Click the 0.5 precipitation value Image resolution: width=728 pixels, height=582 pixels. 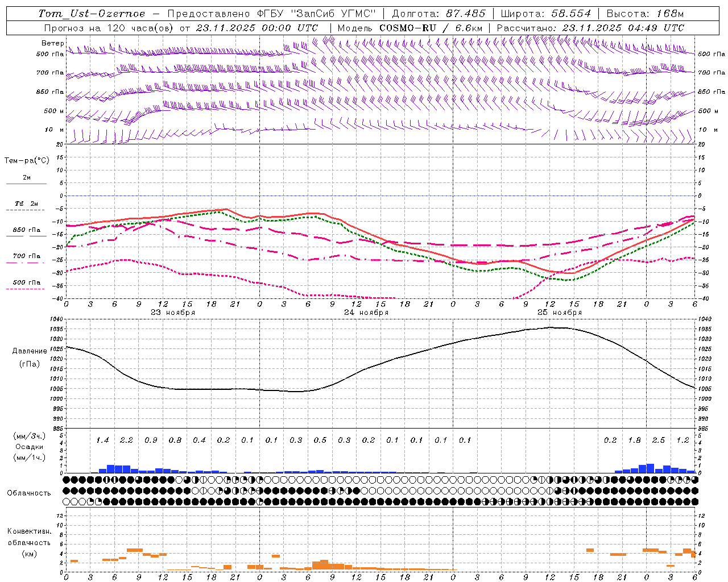pos(320,440)
